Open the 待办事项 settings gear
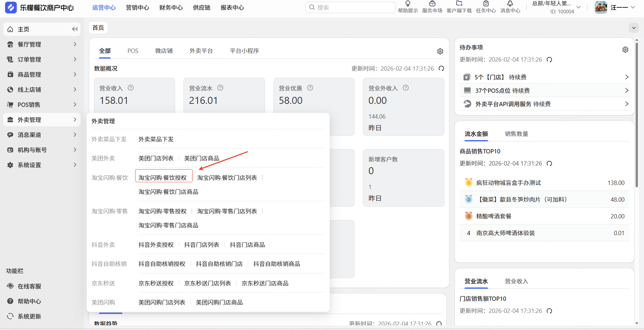 click(x=625, y=50)
